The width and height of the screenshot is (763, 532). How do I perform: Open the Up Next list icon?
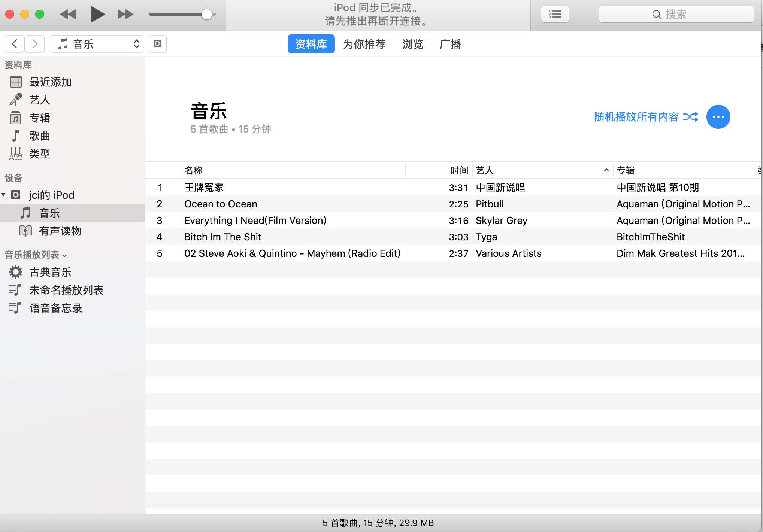[555, 14]
